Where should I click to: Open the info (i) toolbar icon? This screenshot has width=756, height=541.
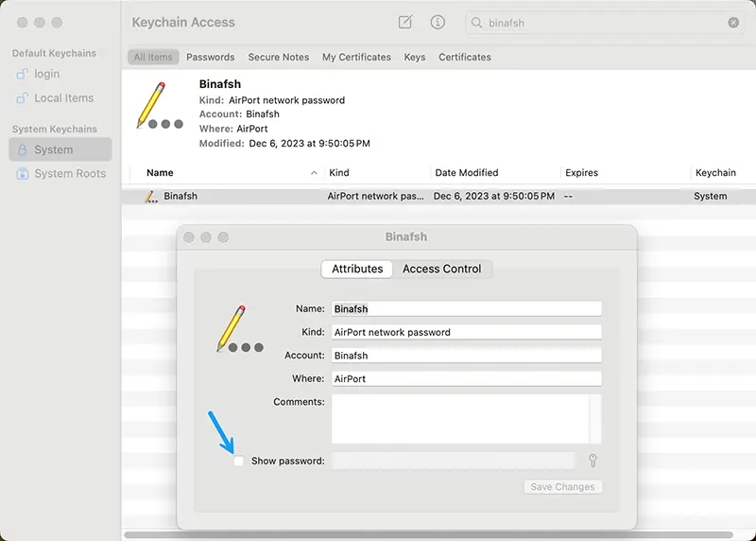point(438,22)
